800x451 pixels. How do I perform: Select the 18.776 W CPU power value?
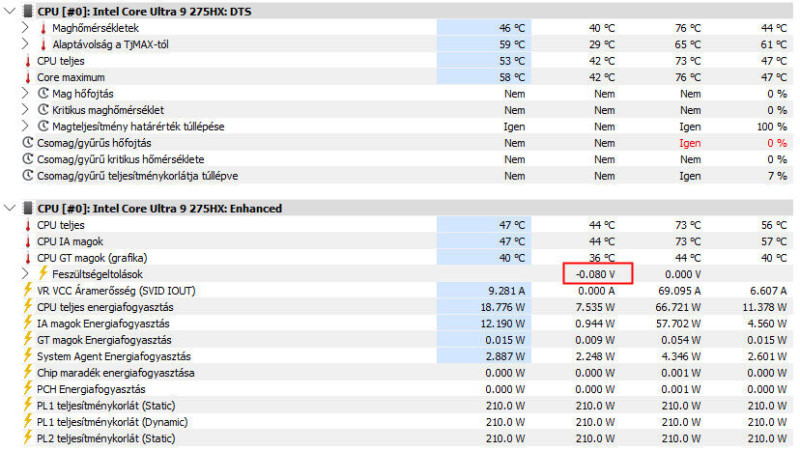[x=503, y=307]
